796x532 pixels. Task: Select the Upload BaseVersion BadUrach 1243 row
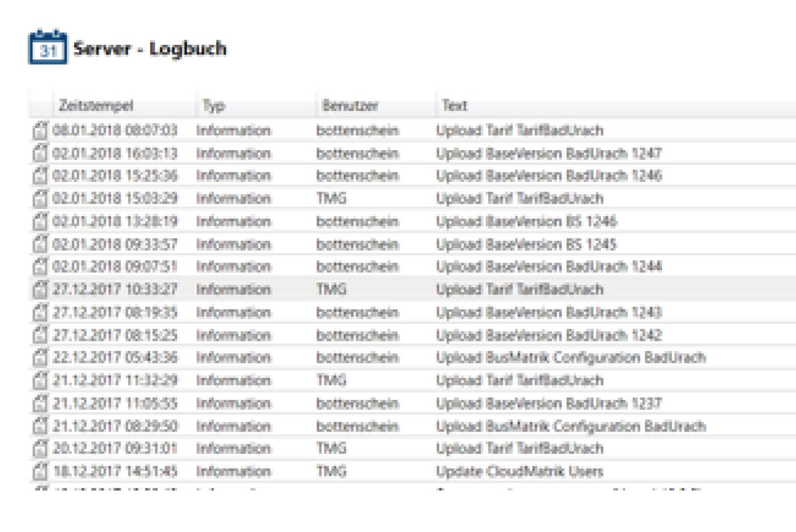tap(413, 312)
